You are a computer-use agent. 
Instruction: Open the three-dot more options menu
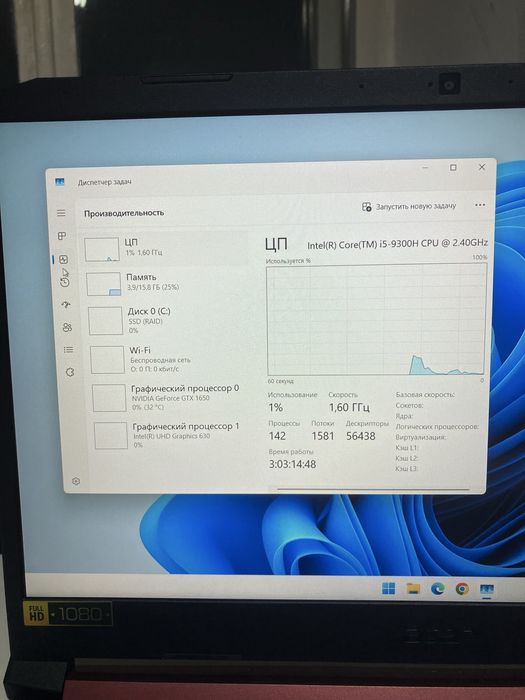pos(480,205)
